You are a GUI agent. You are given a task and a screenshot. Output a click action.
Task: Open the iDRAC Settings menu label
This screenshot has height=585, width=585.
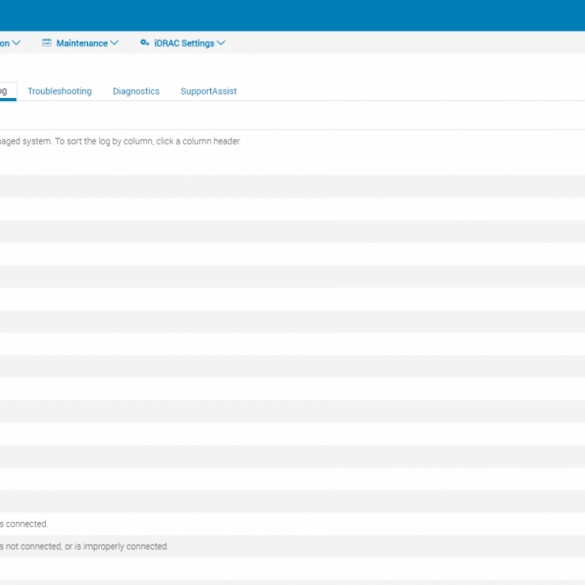tap(184, 43)
